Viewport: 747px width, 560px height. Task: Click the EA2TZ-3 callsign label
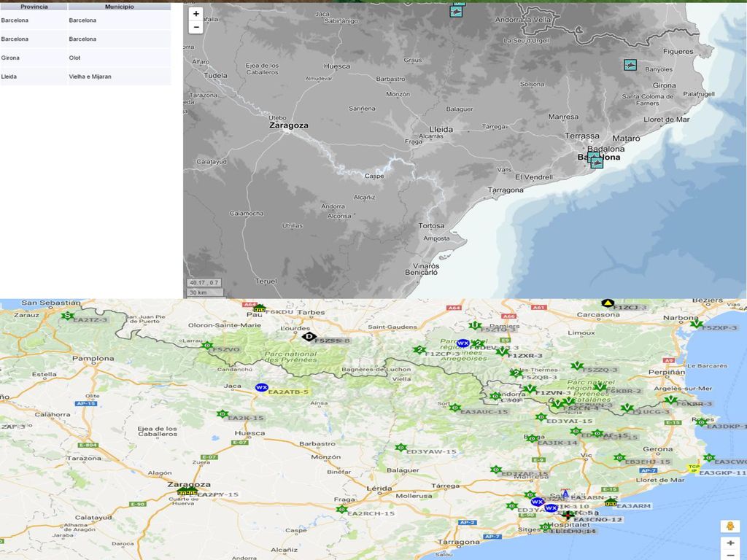point(90,319)
